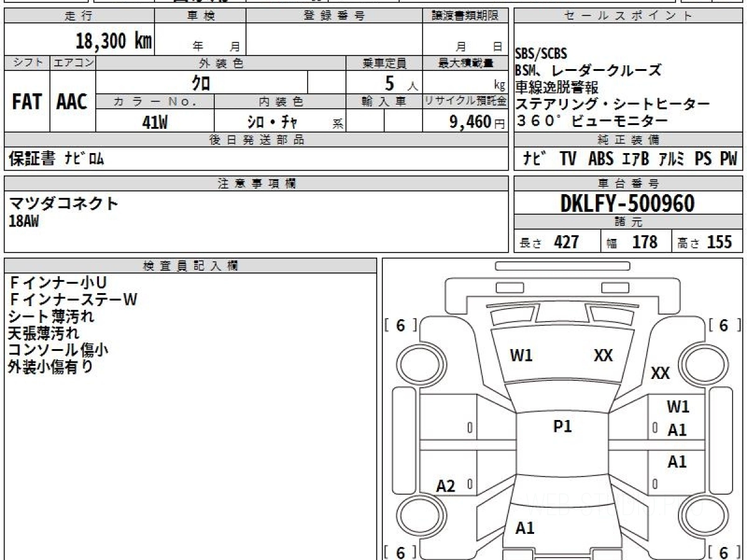Click the 車検 header cell
This screenshot has width=747, height=560.
point(200,16)
